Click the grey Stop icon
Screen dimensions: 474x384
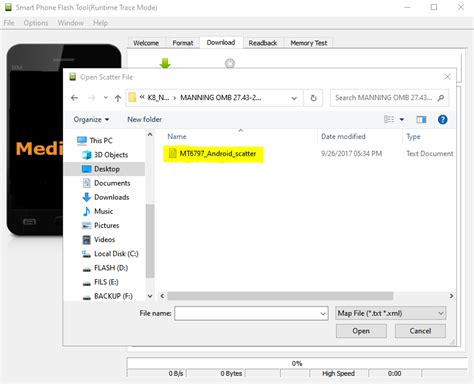(230, 63)
